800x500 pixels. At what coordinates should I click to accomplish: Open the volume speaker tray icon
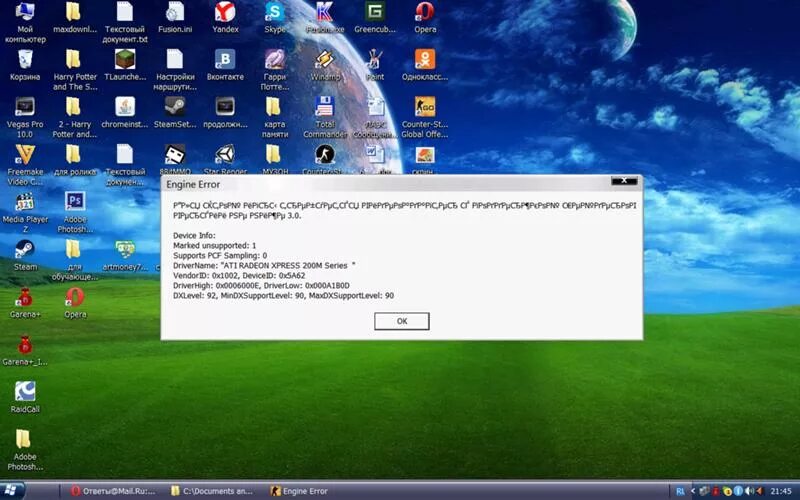pos(750,491)
